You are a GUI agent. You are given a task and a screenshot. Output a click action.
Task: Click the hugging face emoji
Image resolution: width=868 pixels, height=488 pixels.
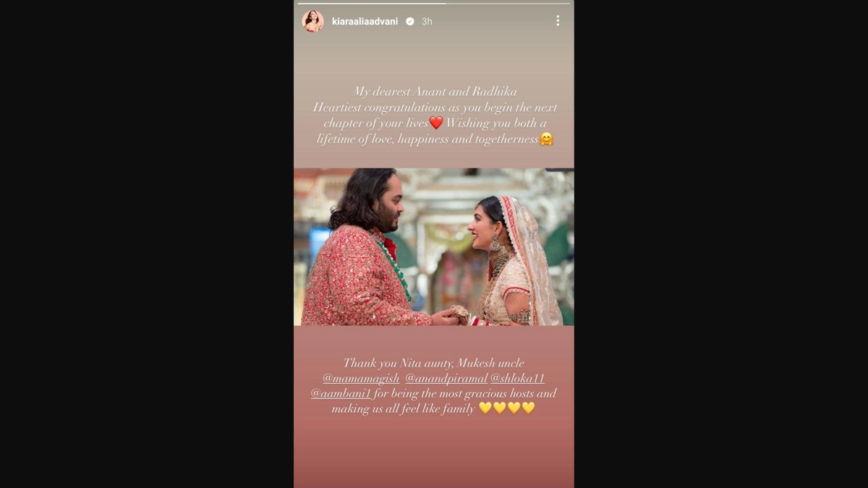tap(546, 139)
